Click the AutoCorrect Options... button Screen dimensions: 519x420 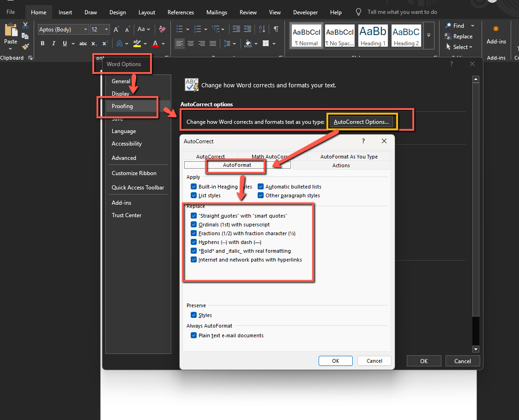(361, 122)
